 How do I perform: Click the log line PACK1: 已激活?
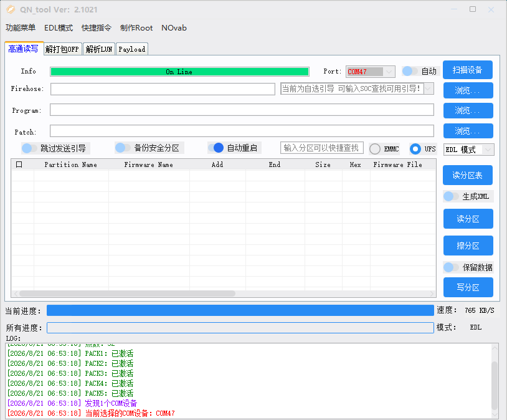(70, 354)
